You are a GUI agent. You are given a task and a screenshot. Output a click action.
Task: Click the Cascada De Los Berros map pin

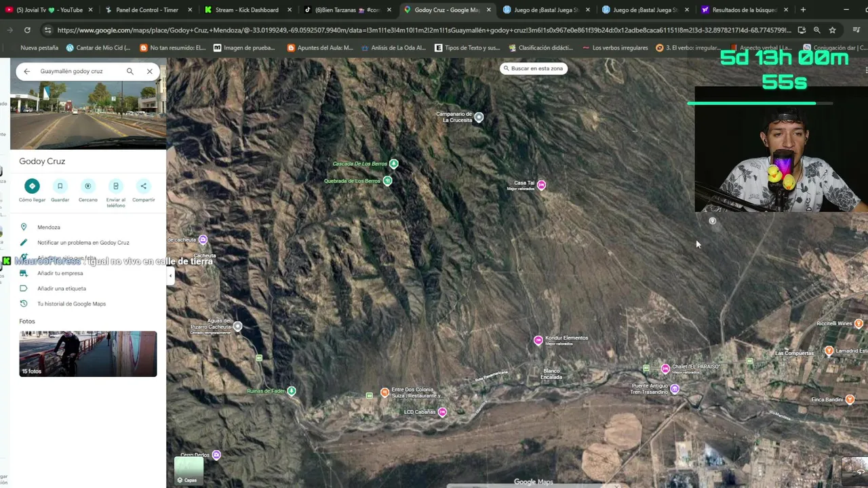pyautogui.click(x=393, y=163)
